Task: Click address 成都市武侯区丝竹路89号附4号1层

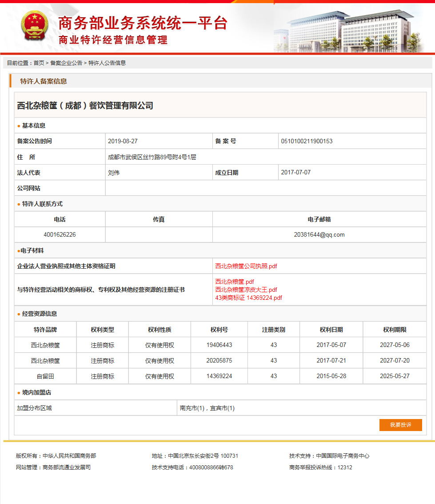Action: (x=152, y=157)
